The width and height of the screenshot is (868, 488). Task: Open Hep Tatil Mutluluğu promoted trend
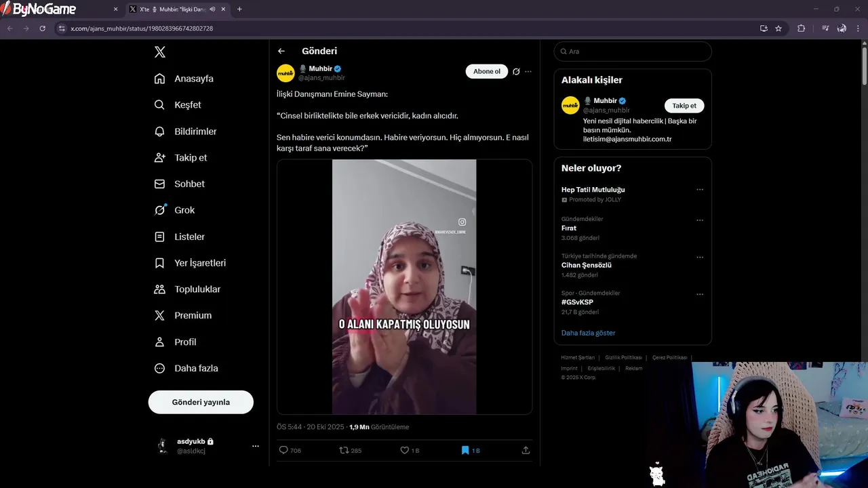pos(593,190)
